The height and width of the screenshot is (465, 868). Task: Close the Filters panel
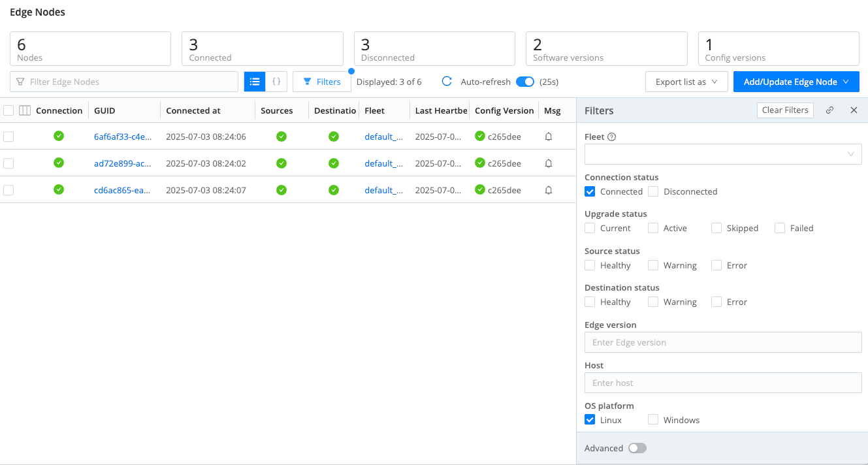pyautogui.click(x=854, y=110)
